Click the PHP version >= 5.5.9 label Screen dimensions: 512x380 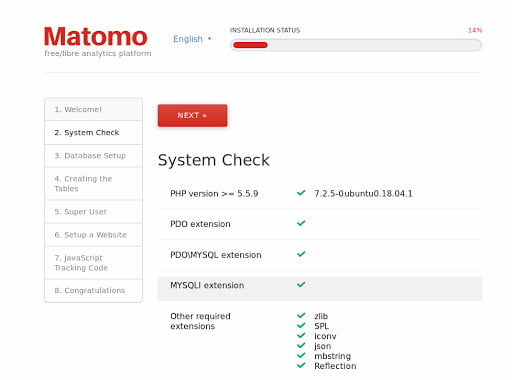[x=214, y=194]
